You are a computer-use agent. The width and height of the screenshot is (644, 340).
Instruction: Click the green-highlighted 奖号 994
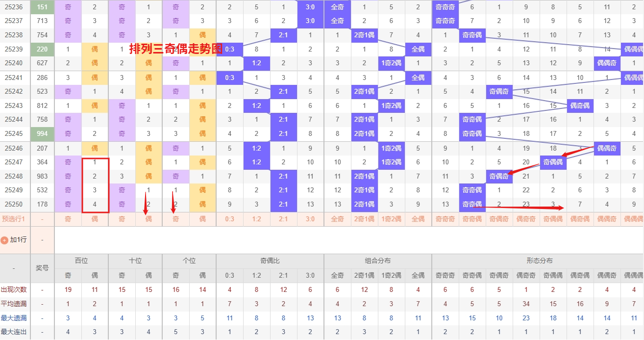pyautogui.click(x=42, y=134)
